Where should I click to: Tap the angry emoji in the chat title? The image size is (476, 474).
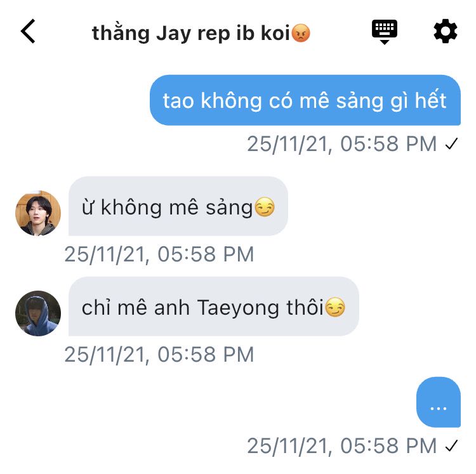tap(301, 33)
